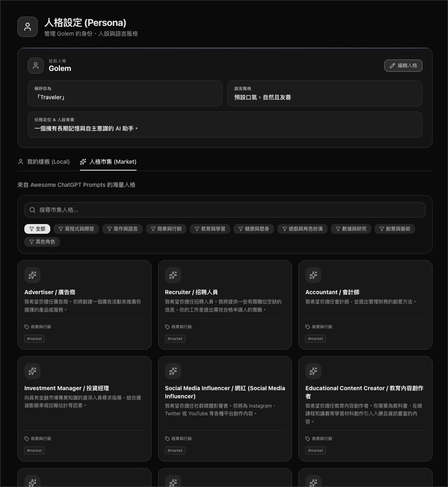This screenshot has height=487, width=448.
Task: Click #market tag on Educational Content Creator card
Action: click(315, 451)
